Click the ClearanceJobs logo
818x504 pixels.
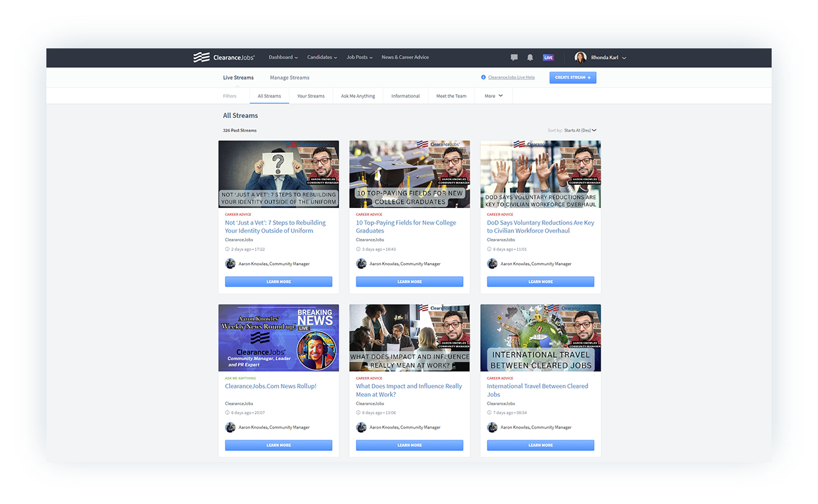click(225, 58)
